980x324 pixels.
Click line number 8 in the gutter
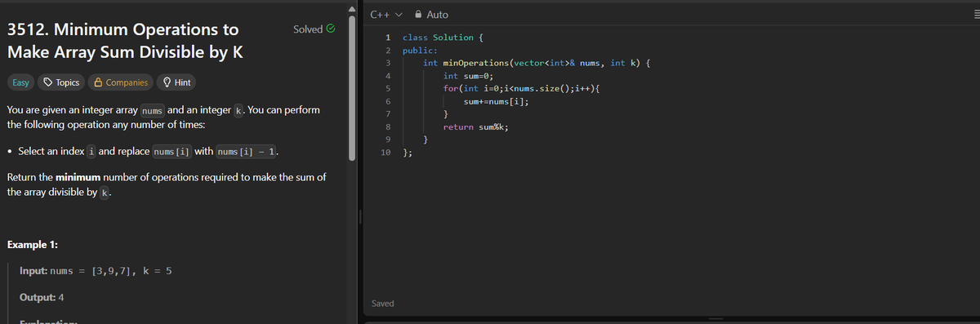click(387, 127)
